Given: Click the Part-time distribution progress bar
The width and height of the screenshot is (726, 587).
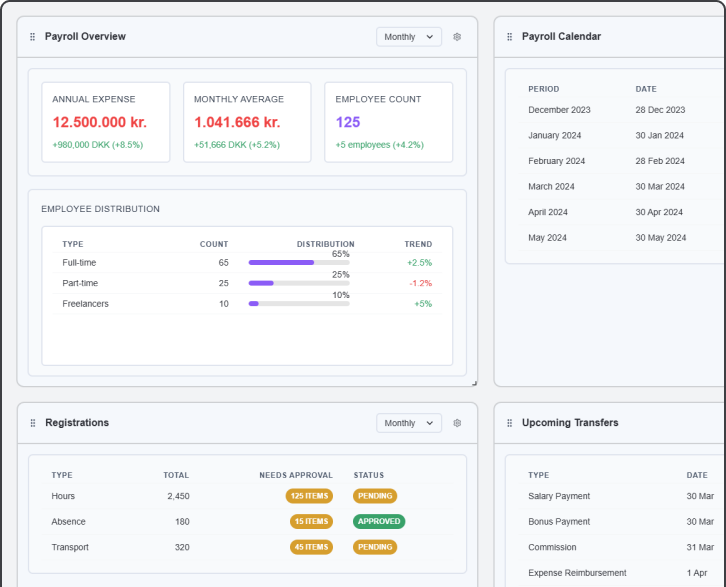Looking at the screenshot, I should [x=299, y=283].
